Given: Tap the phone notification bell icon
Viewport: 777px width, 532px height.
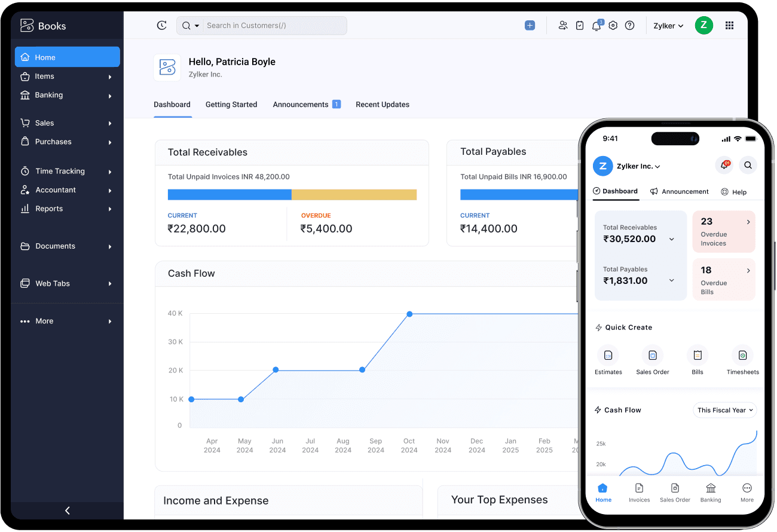Looking at the screenshot, I should (724, 166).
